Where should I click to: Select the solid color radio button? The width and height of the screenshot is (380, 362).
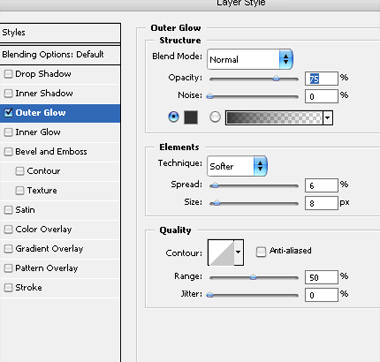[174, 117]
